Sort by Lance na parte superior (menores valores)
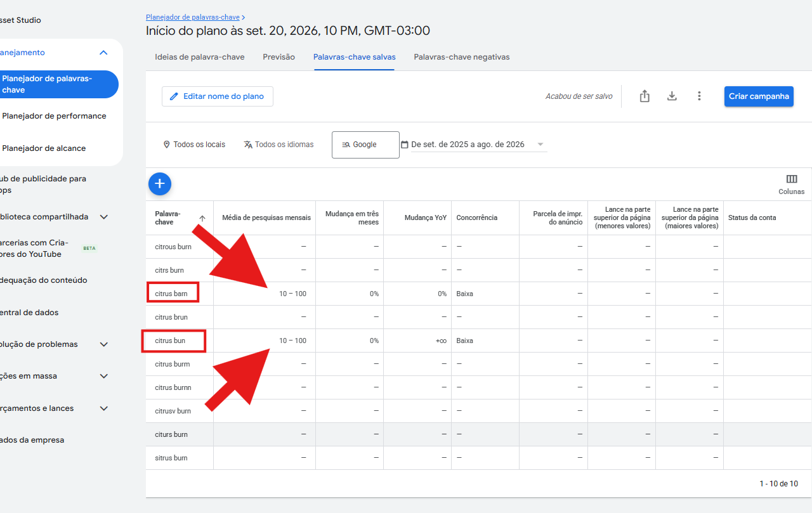 coord(622,218)
